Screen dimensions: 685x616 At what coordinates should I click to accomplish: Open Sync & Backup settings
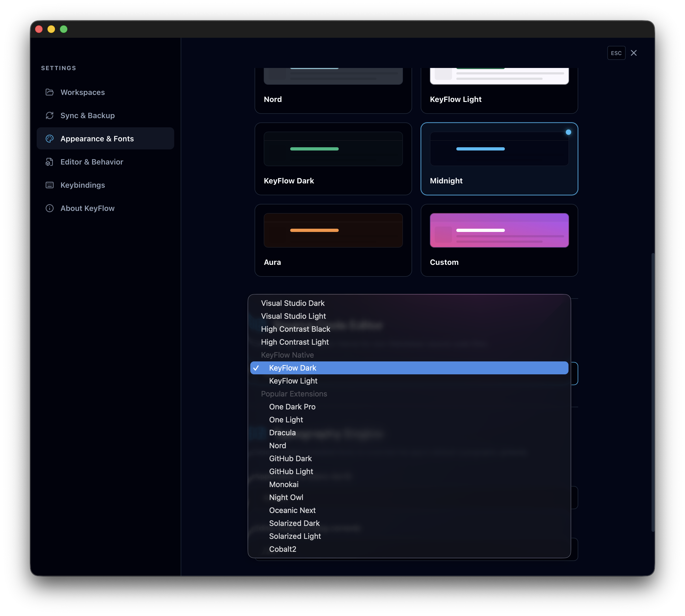tap(87, 115)
